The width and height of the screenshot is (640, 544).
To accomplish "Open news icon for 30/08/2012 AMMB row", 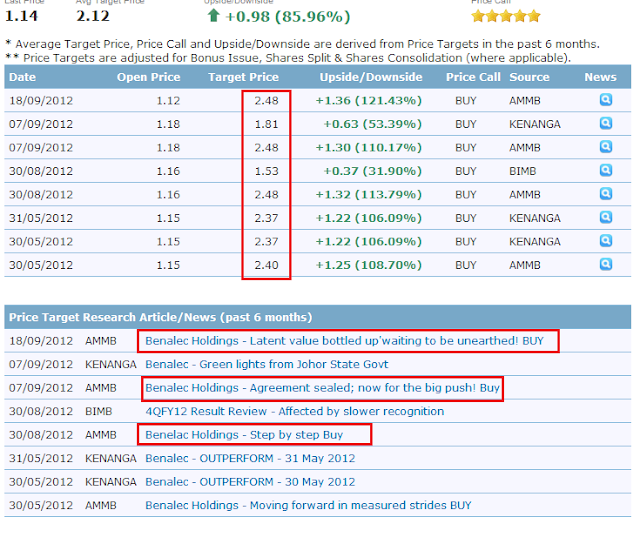I will (606, 193).
